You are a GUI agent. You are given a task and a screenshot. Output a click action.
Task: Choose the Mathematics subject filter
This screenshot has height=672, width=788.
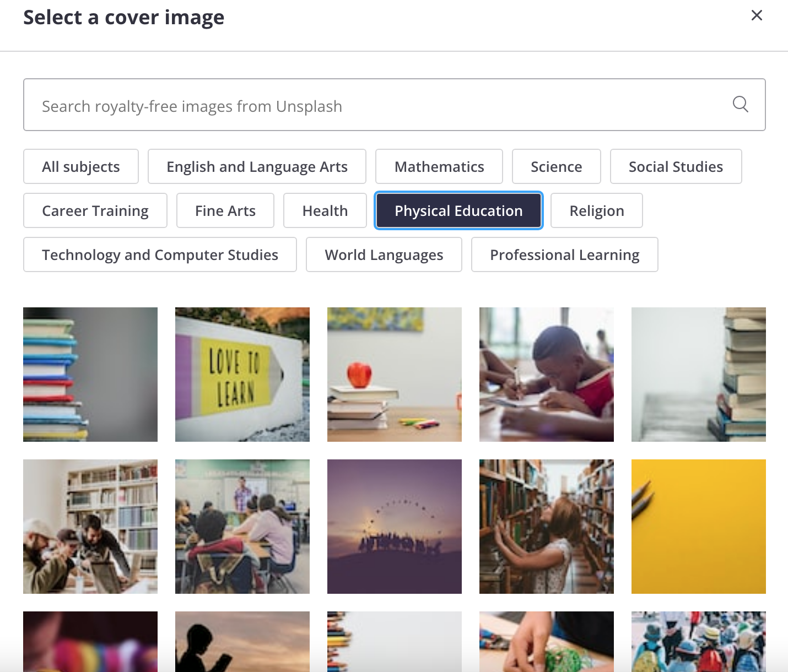coord(439,166)
